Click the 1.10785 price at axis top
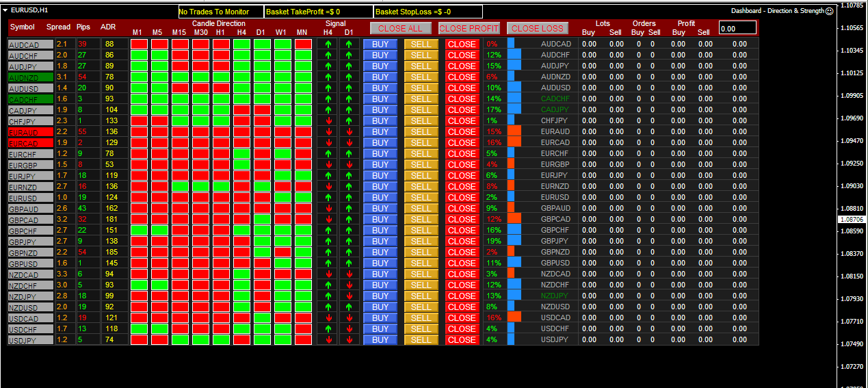This screenshot has height=388, width=868. pos(852,5)
